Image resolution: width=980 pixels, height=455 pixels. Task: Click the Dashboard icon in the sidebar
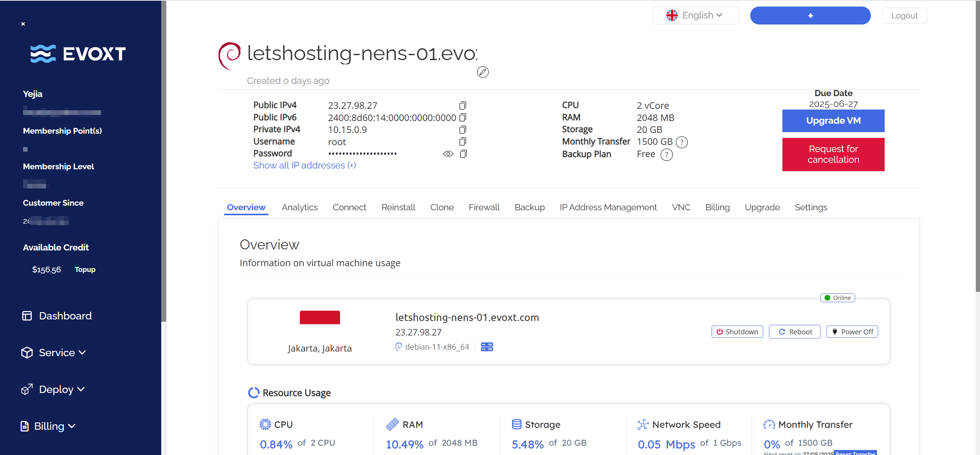pos(27,316)
